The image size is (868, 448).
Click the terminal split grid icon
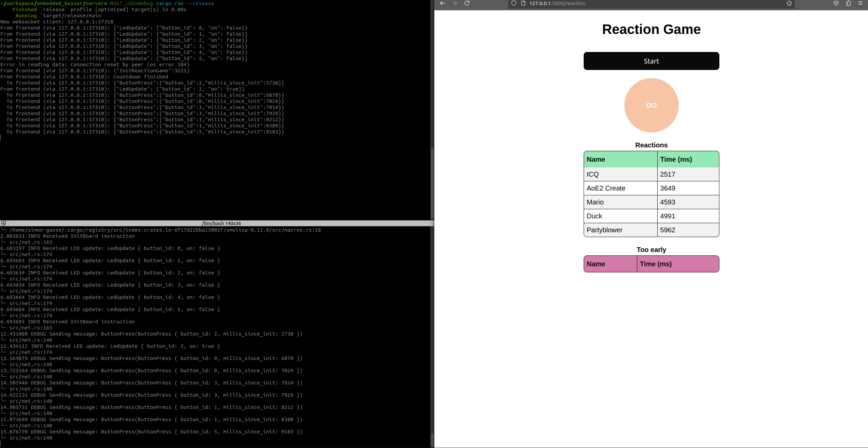coord(4,223)
